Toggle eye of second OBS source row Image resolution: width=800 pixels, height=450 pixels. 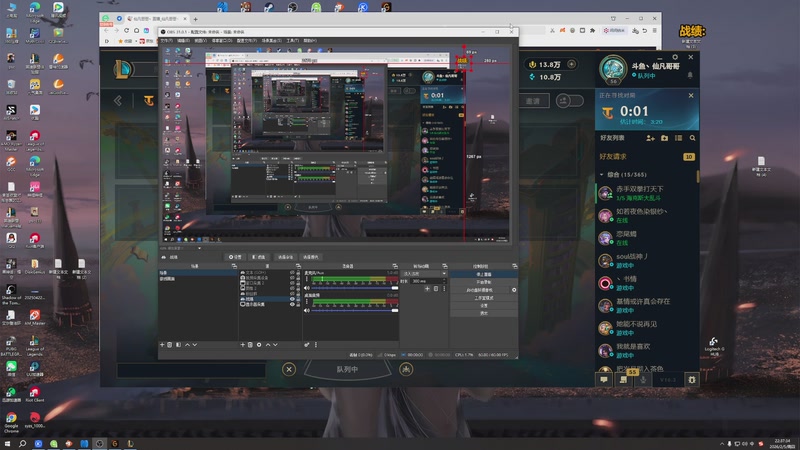pyautogui.click(x=292, y=278)
